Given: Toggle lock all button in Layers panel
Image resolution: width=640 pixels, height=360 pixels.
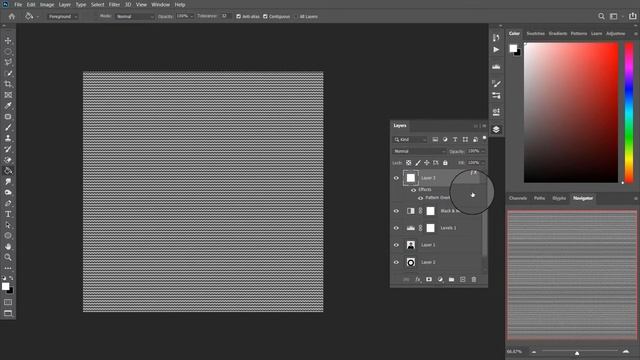Looking at the screenshot, I should point(445,163).
